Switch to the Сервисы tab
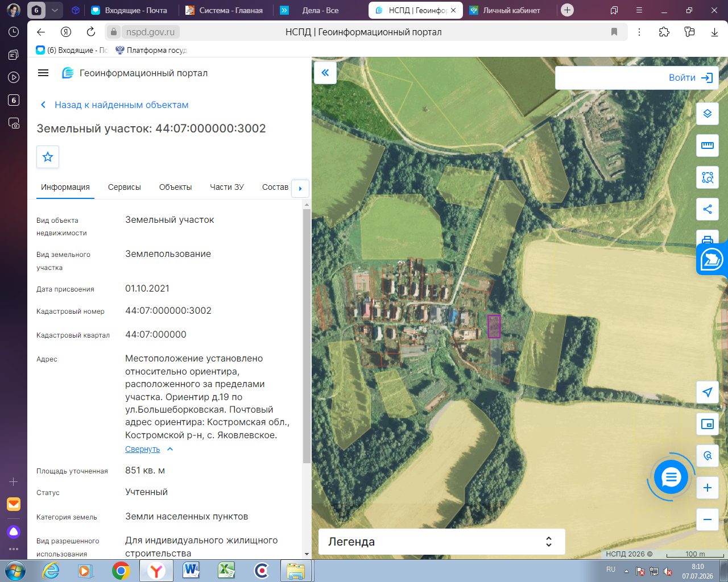The width and height of the screenshot is (728, 582). (x=125, y=187)
